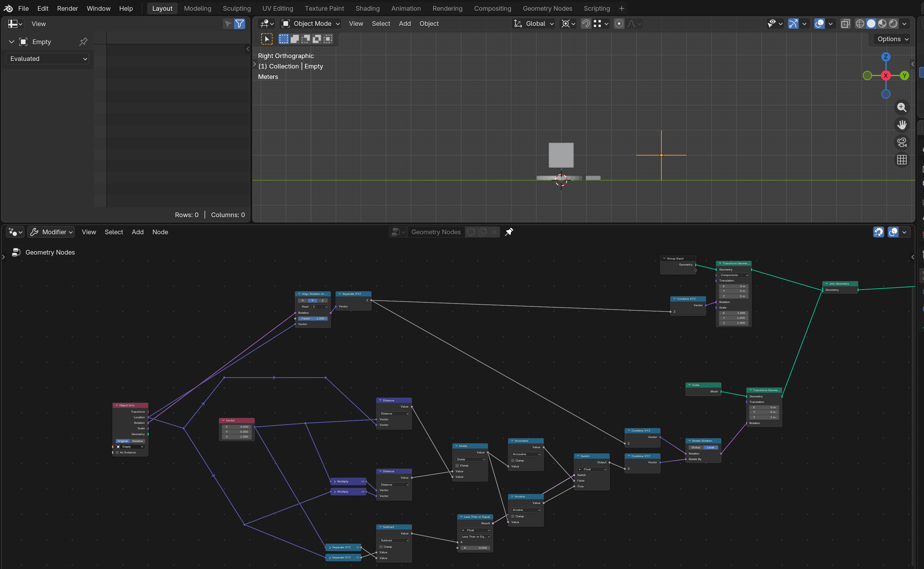The height and width of the screenshot is (569, 924).
Task: Toggle X-ray view icon
Action: (x=845, y=24)
